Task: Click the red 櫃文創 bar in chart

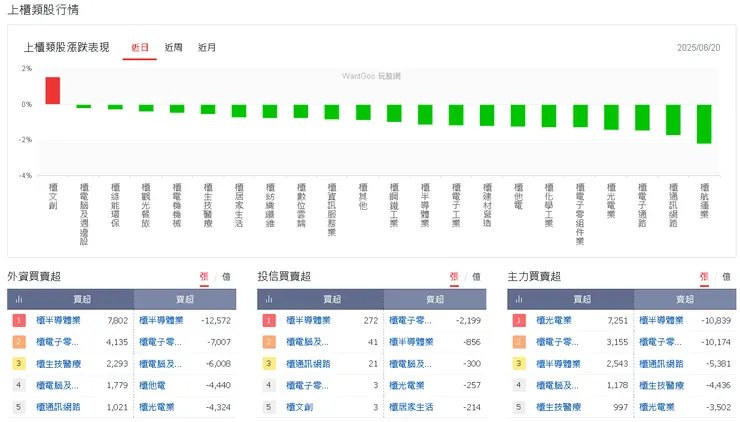Action: pyautogui.click(x=53, y=91)
